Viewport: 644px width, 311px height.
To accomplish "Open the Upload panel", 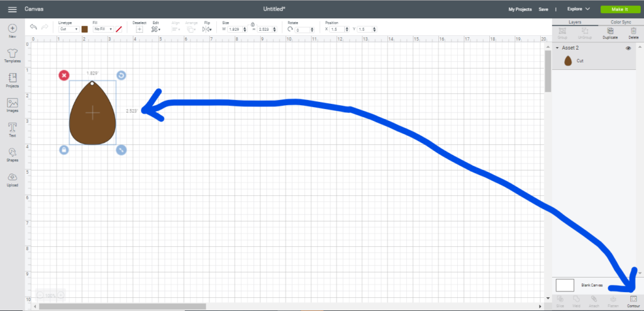I will coord(13,180).
